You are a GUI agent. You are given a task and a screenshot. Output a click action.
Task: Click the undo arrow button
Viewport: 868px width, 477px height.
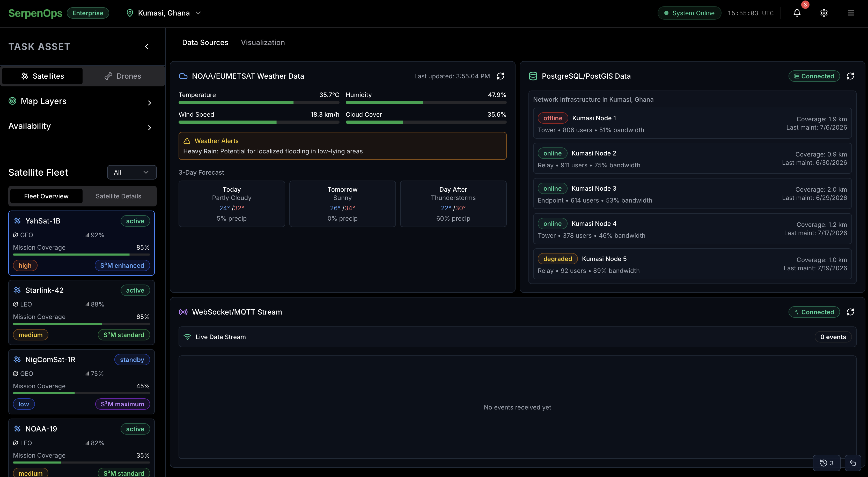click(x=853, y=463)
